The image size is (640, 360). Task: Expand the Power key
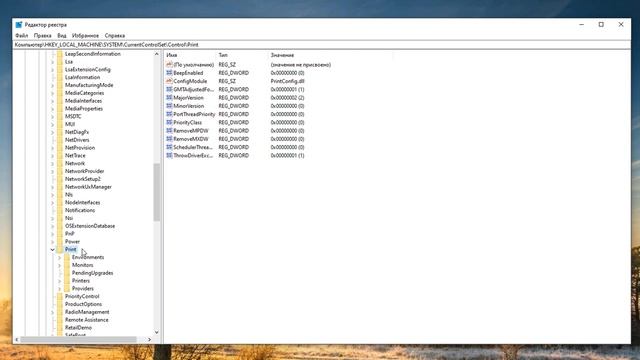pos(53,242)
